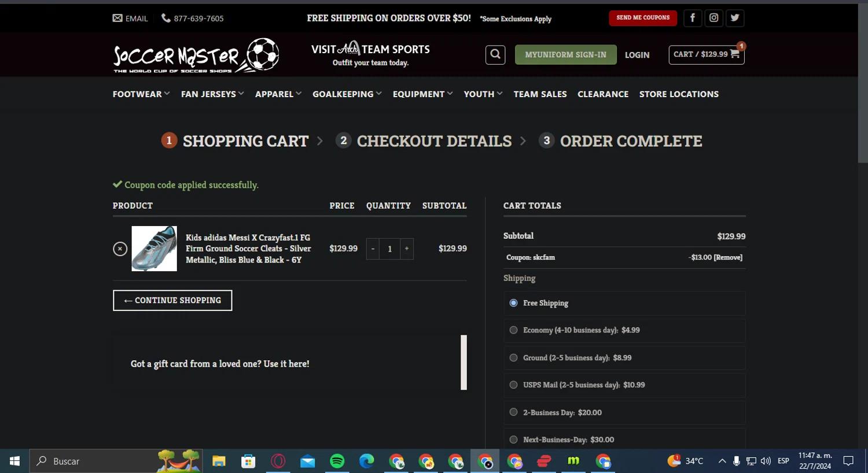Open the Opera browser from the taskbar
This screenshot has width=868, height=473.
point(278,461)
